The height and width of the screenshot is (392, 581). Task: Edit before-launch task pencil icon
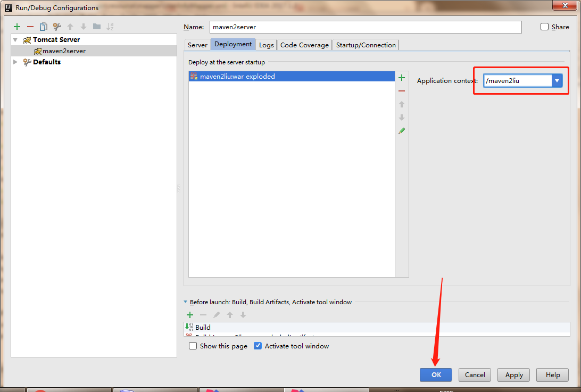pos(217,315)
